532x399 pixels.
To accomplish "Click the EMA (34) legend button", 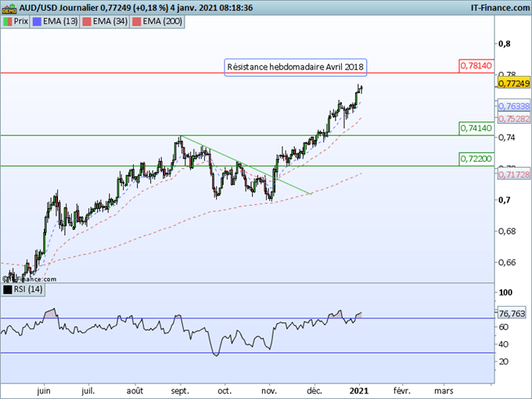I will pyautogui.click(x=105, y=22).
